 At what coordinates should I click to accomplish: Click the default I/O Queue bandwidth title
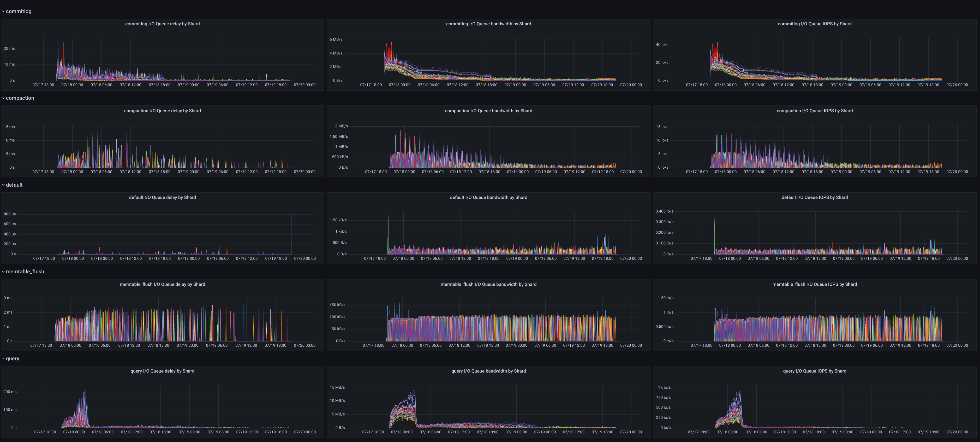coord(488,197)
